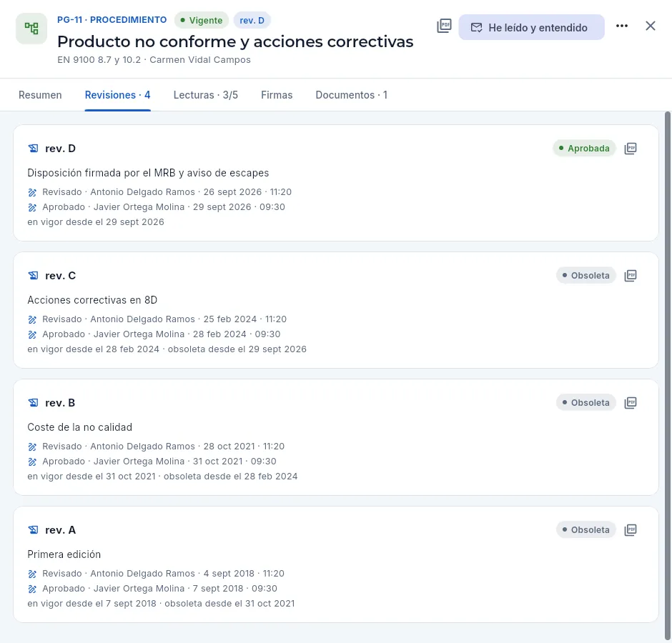
Task: Click signature icon beside 'Aprobado' 7 sept 2018
Action: pos(32,589)
